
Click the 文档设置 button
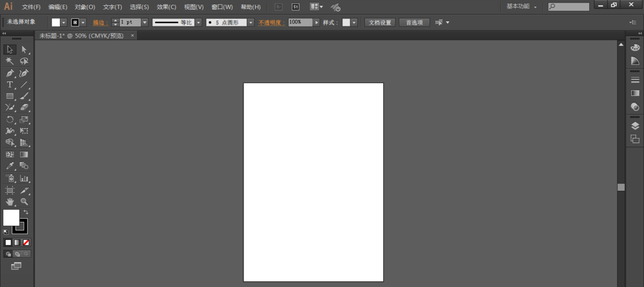[380, 22]
